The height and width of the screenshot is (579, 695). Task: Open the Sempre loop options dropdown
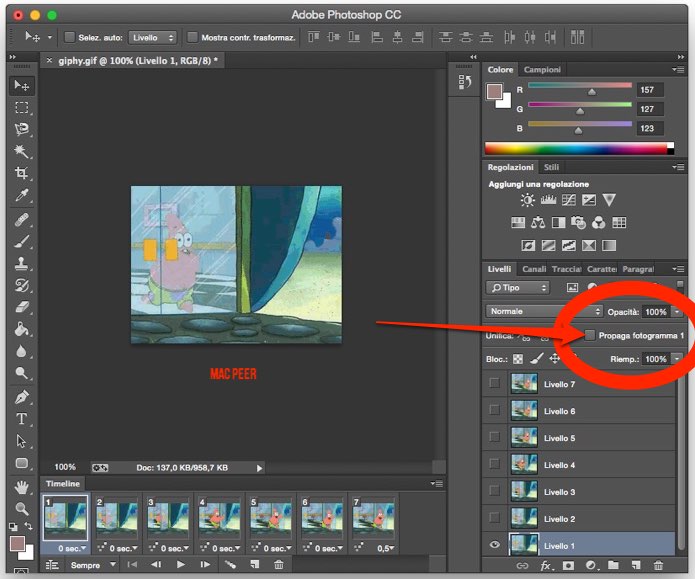[93, 565]
